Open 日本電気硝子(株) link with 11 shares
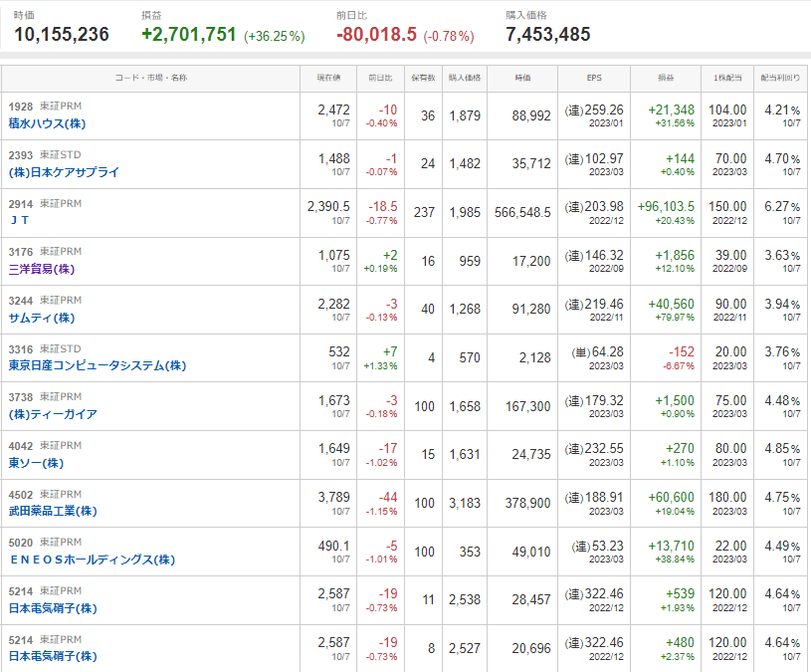Image resolution: width=811 pixels, height=672 pixels. tap(53, 608)
